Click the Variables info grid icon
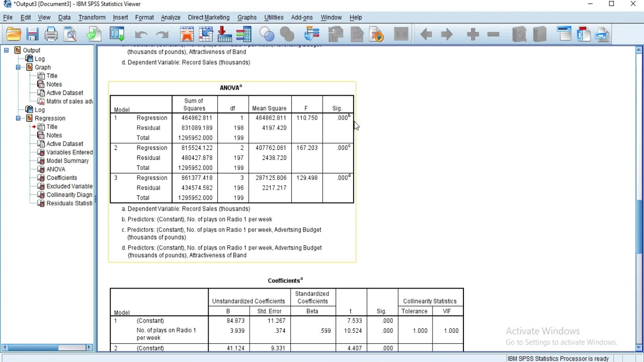 click(243, 34)
